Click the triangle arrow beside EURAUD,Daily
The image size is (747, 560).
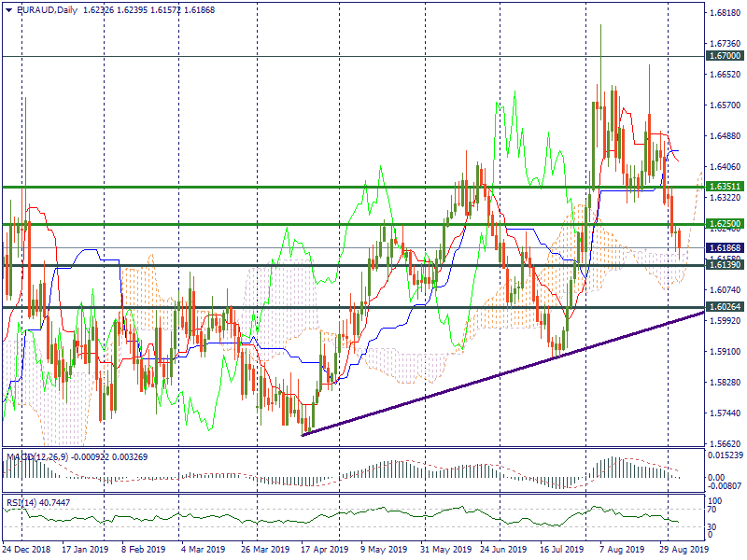(7, 9)
